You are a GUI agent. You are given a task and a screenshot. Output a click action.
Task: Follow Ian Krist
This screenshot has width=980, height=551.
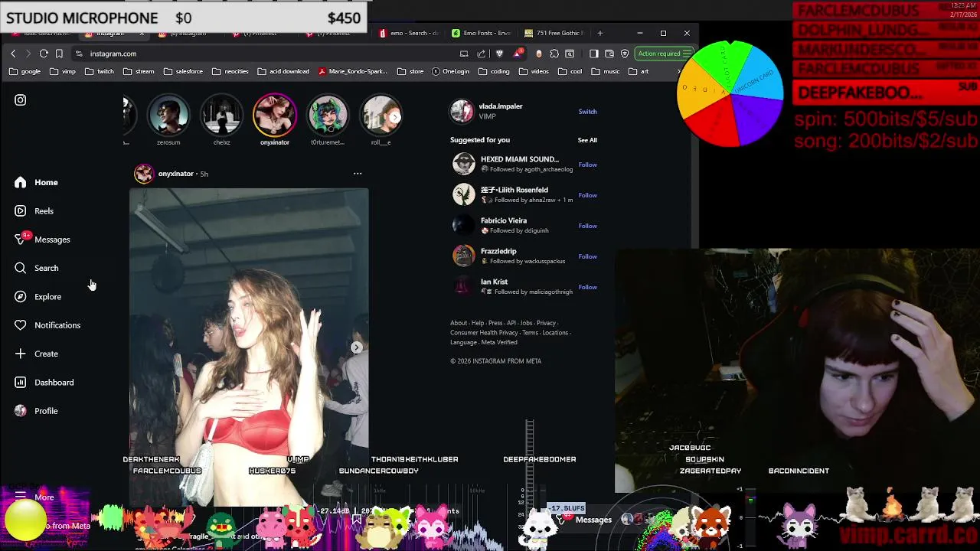(587, 287)
